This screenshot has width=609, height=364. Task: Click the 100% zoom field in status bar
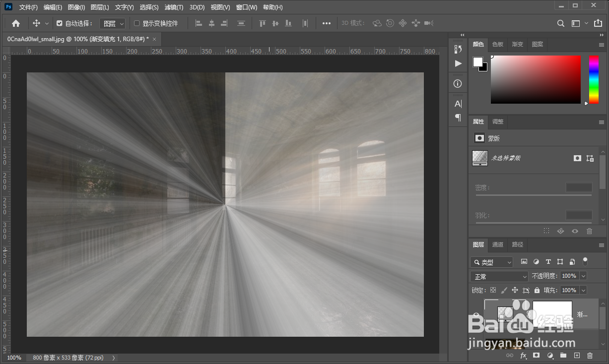[x=14, y=358]
